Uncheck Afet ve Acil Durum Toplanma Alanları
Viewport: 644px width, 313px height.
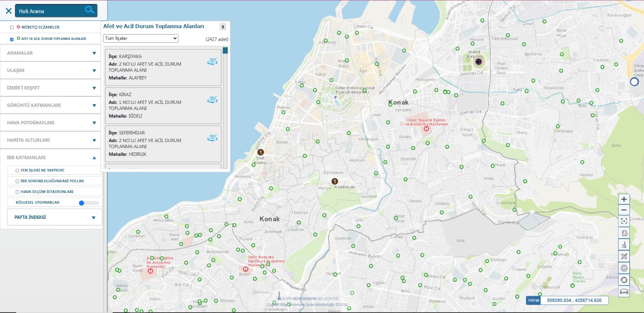coord(12,39)
